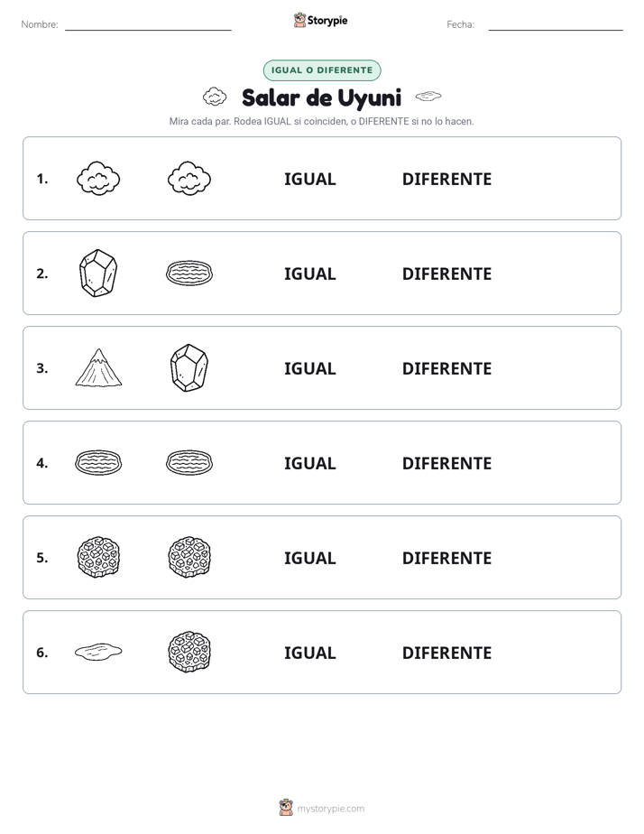The height and width of the screenshot is (834, 644).
Task: Choose DIFERENTE for row 6
Action: click(446, 653)
